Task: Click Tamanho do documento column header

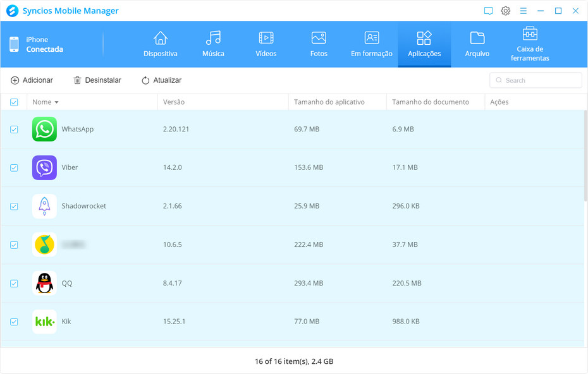Action: [431, 102]
